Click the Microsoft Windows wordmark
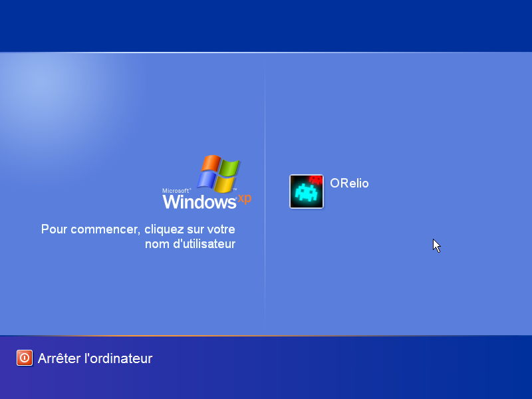Viewport: 532px width, 399px height. [199, 201]
